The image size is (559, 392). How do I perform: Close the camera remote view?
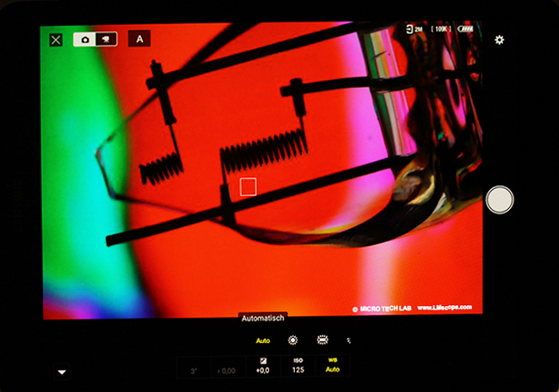[56, 40]
